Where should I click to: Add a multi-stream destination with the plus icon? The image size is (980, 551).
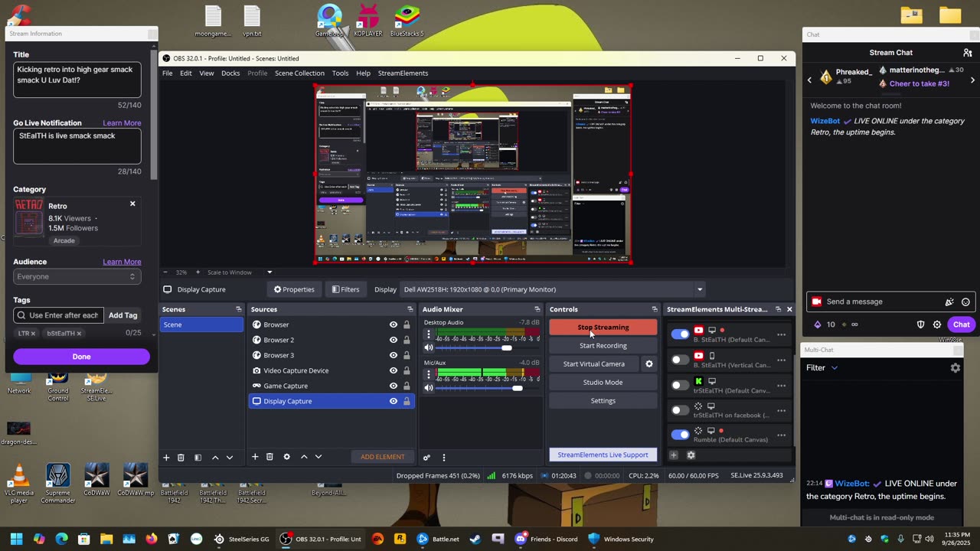click(674, 455)
